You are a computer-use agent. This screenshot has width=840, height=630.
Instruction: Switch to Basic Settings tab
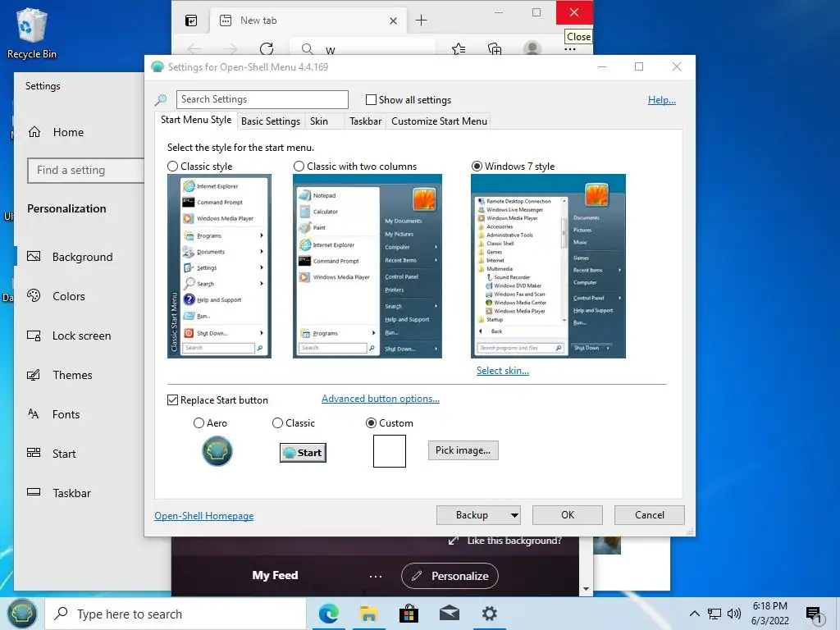point(271,121)
